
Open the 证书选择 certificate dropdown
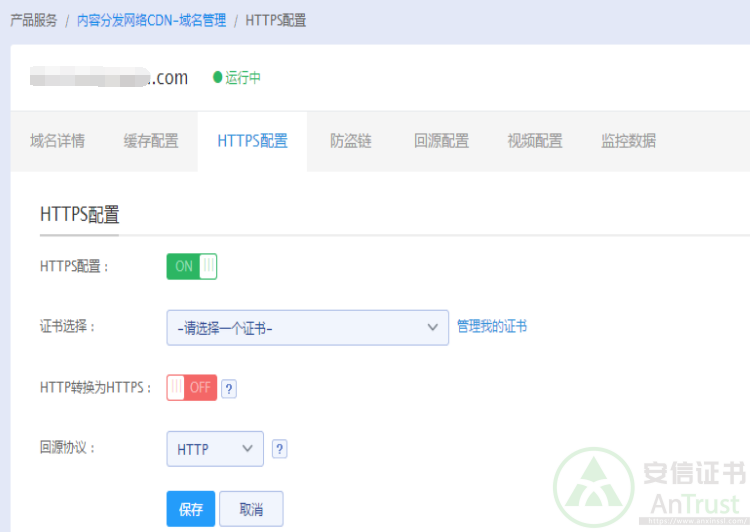(x=307, y=327)
